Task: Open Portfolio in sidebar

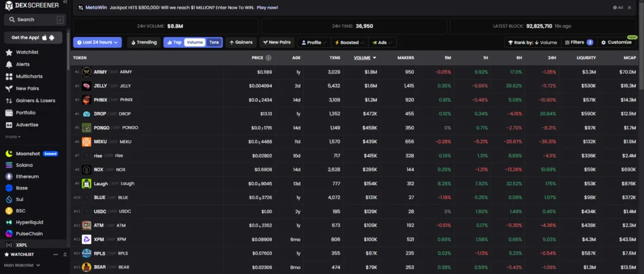Action: tap(25, 113)
